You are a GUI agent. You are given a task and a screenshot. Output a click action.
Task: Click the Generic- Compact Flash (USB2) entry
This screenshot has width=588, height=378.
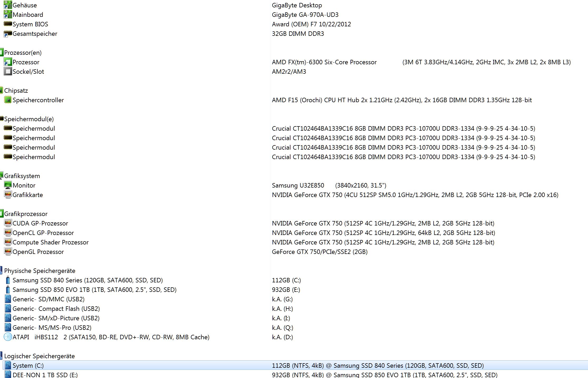(56, 309)
